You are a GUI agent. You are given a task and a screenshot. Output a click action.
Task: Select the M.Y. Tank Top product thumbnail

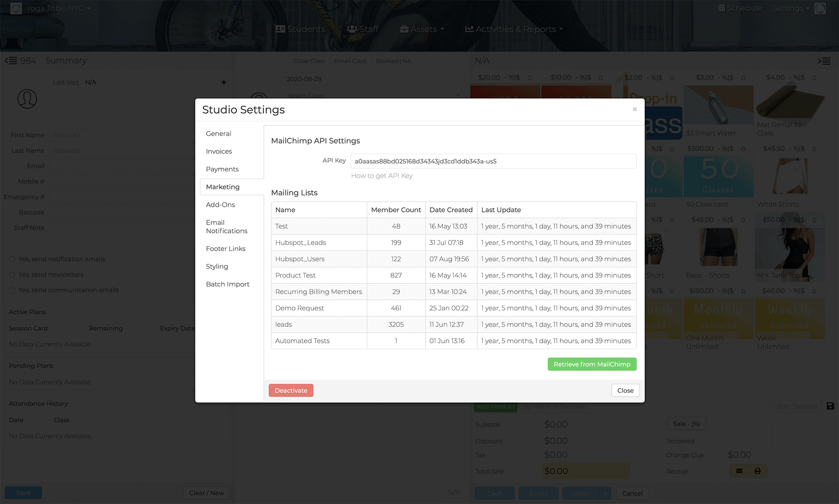point(790,248)
